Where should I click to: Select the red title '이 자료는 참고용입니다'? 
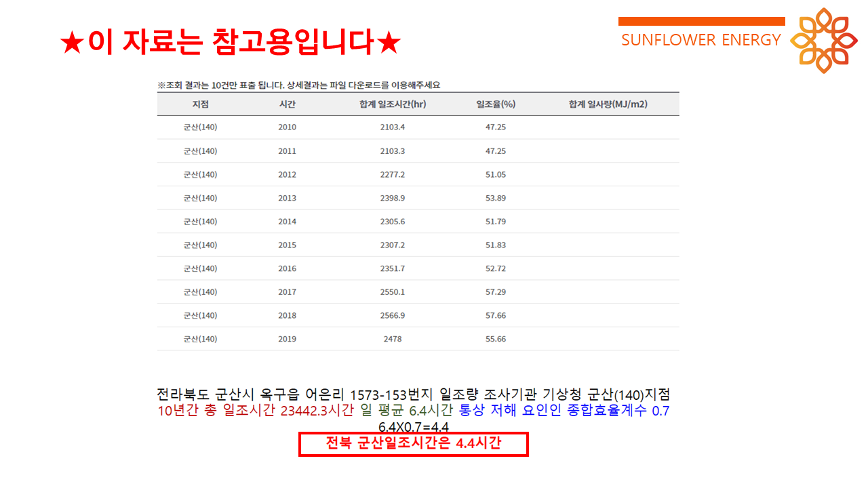click(x=231, y=43)
